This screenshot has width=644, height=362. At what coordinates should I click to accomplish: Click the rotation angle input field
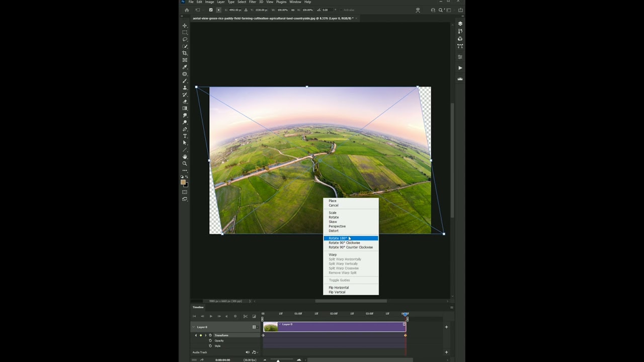click(x=328, y=10)
